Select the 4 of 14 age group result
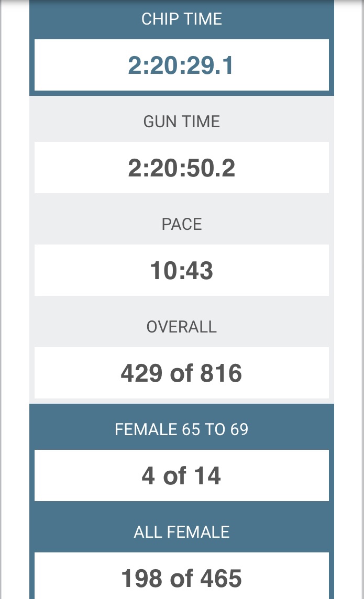This screenshot has height=599, width=364. click(x=181, y=476)
